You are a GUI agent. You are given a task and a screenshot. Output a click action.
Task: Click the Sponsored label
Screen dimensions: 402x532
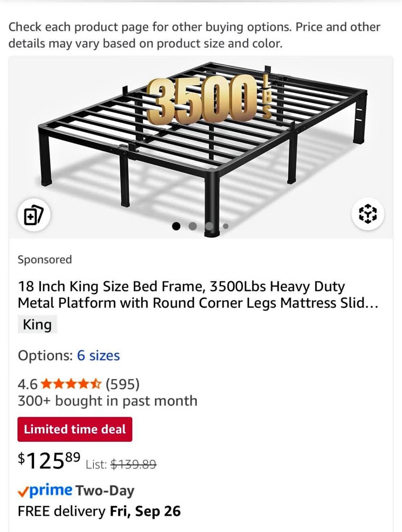45,260
